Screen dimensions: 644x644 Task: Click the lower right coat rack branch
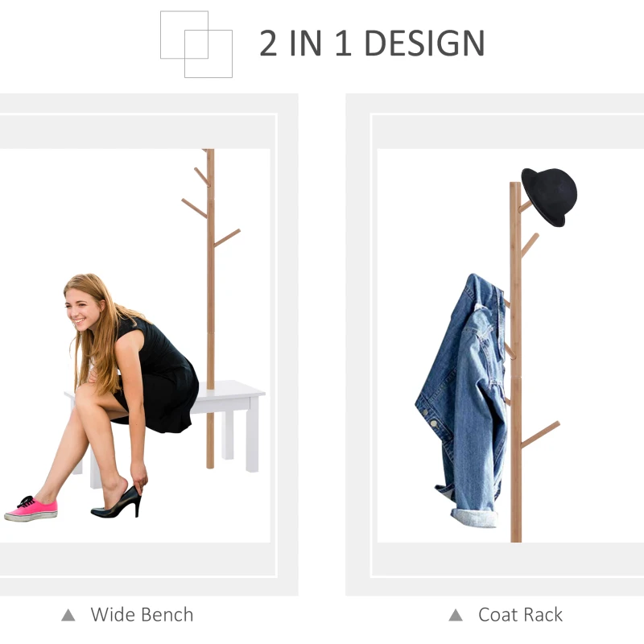point(540,434)
